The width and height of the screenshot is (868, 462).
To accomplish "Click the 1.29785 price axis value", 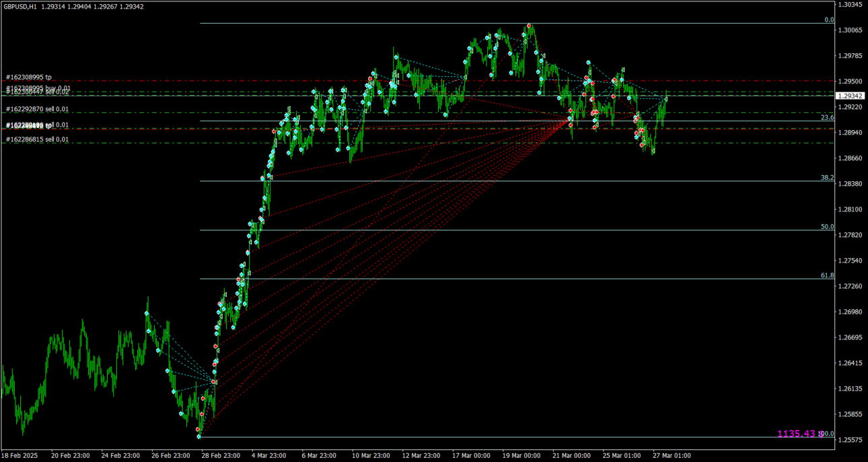I will point(851,56).
